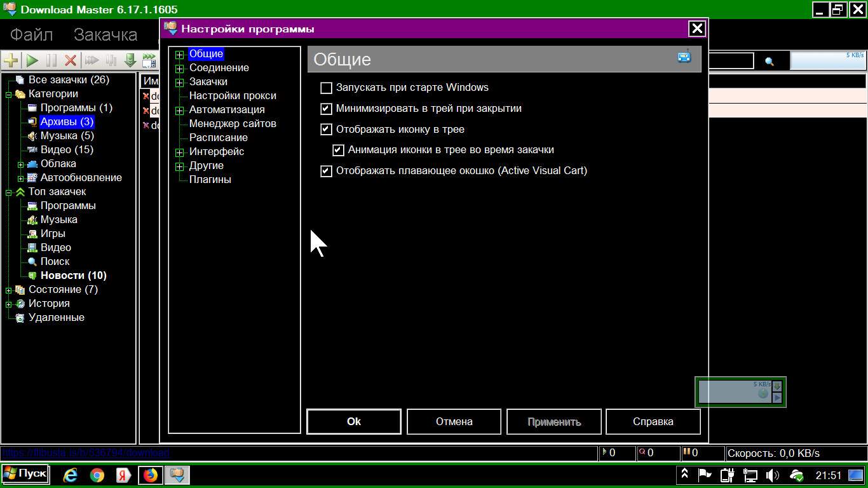Uncheck Отображать иконку в трее
This screenshot has width=868, height=488.
point(327,130)
